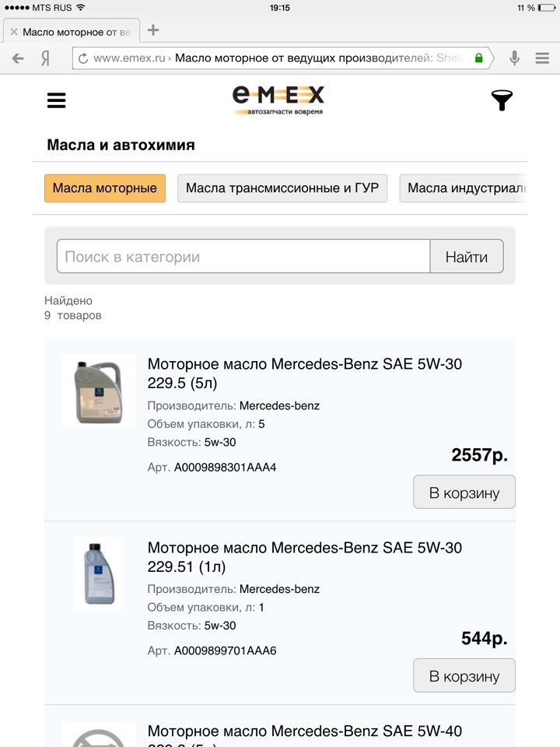The width and height of the screenshot is (560, 747).
Task: Open the browser menu icon
Action: 542,58
